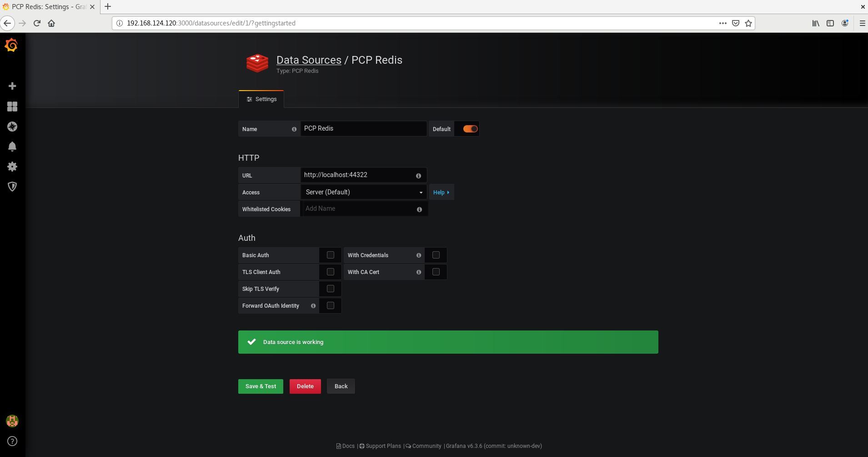Open the Dashboards grid icon in the sidebar

coord(12,107)
